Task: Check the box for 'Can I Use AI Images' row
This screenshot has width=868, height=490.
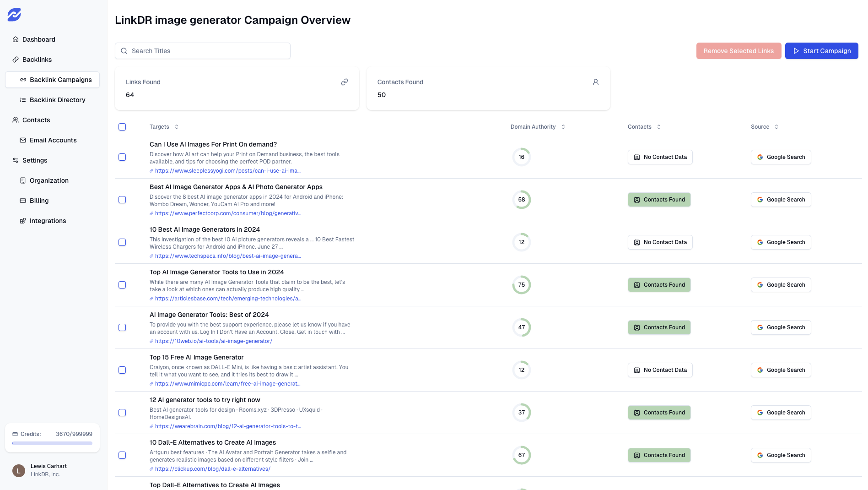Action: click(122, 157)
